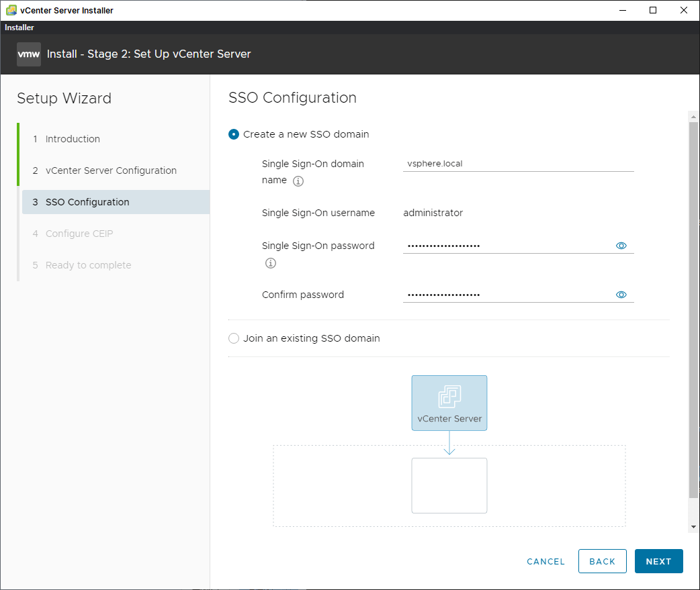Open vCenter Server Configuration step
Image resolution: width=700 pixels, height=590 pixels.
click(x=111, y=170)
